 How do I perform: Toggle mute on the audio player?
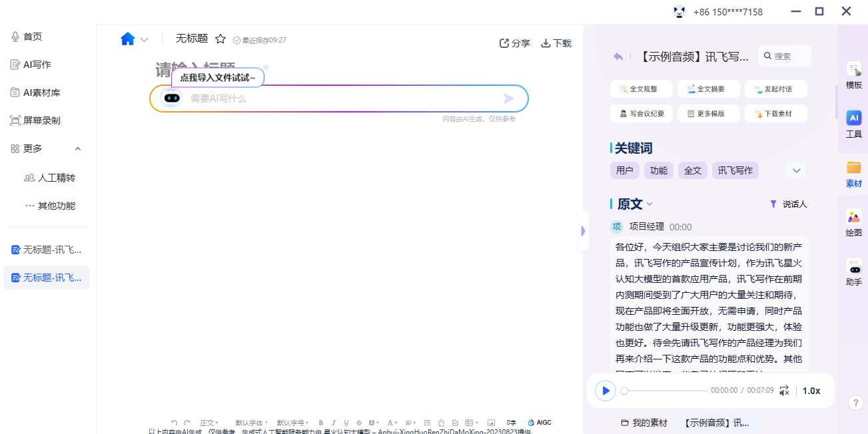(x=784, y=391)
